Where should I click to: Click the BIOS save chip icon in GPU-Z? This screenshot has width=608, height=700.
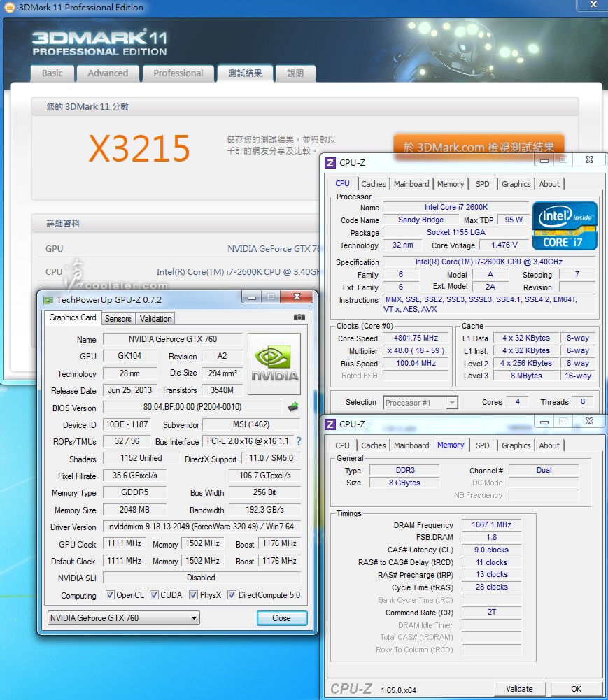[293, 407]
